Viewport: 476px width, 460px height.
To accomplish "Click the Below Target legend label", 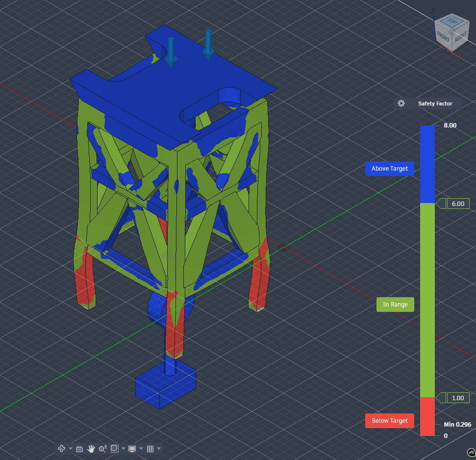I will pyautogui.click(x=390, y=421).
